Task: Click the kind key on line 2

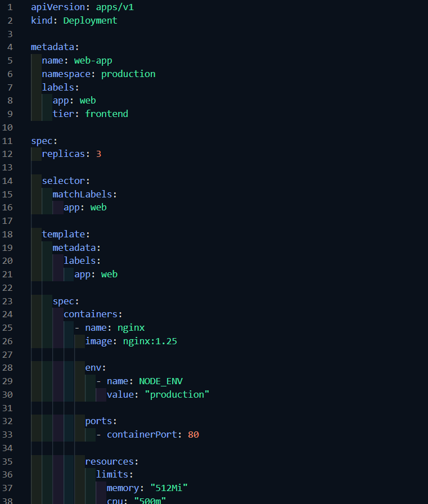Action: (42, 21)
